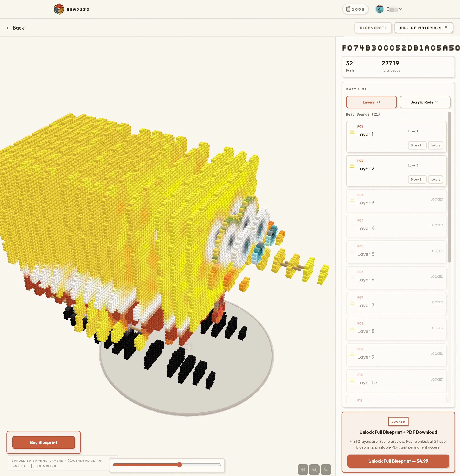
Task: Click the 27719 Total Beads value
Action: (x=390, y=63)
